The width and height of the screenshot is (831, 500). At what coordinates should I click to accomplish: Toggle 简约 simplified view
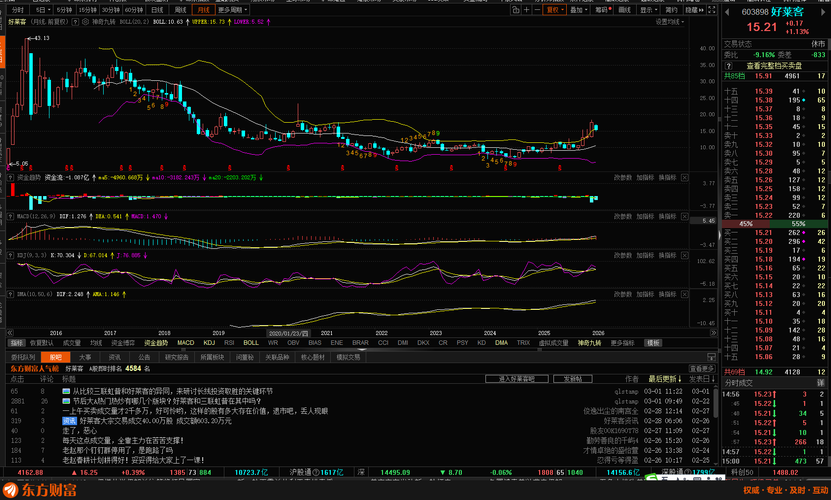[x=671, y=10]
